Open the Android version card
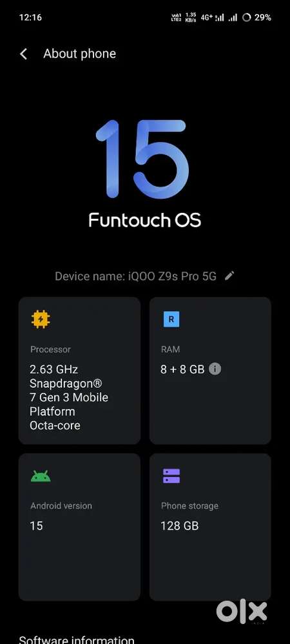The image size is (290, 644). [x=79, y=527]
